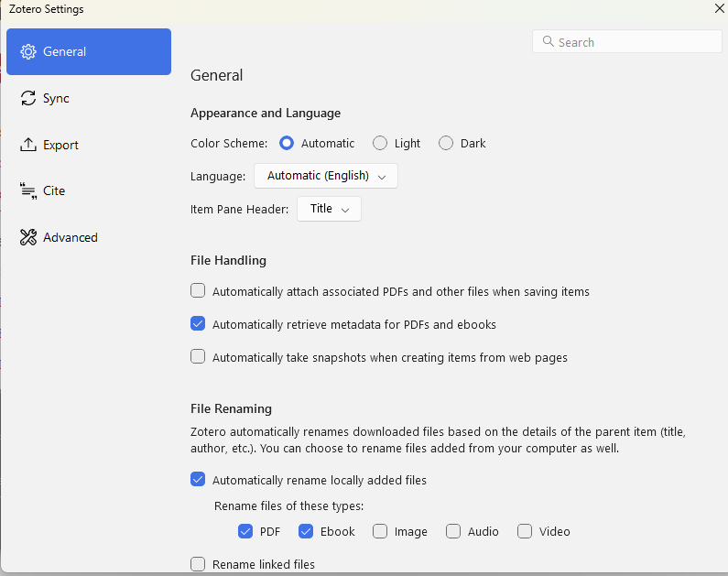The width and height of the screenshot is (728, 576).
Task: Click the file renaming description paragraph
Action: coord(438,440)
